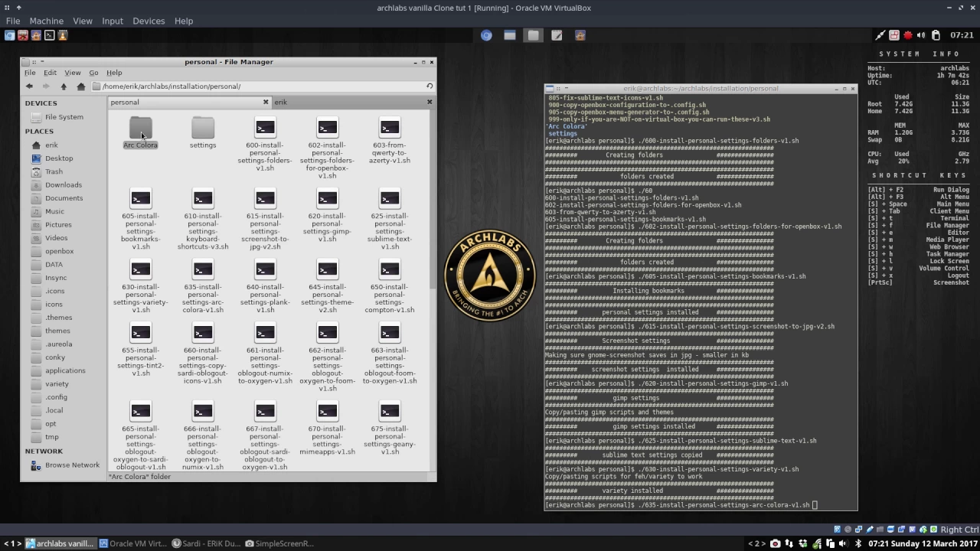Select 620-install-personal-settings-gimp script icon

point(327,199)
